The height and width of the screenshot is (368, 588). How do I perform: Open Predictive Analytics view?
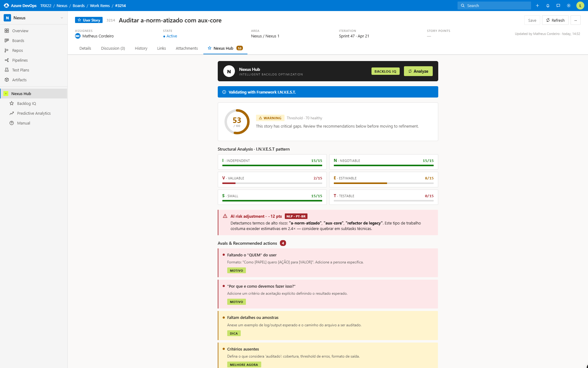(34, 113)
